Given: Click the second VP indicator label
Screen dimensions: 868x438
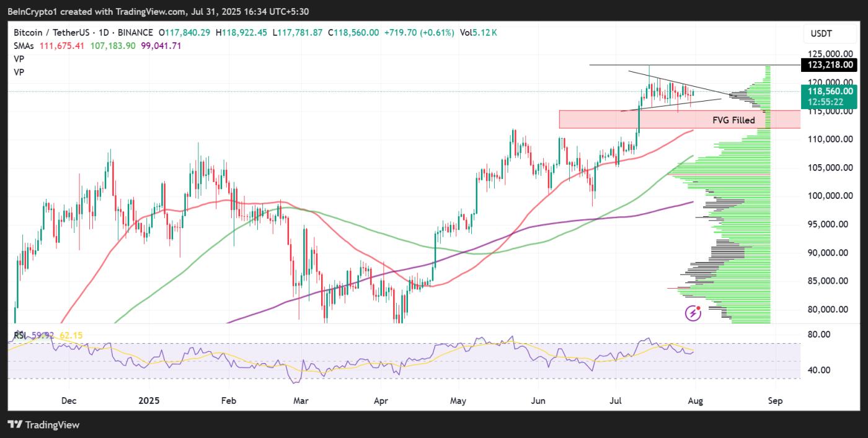Looking at the screenshot, I should pyautogui.click(x=19, y=72).
